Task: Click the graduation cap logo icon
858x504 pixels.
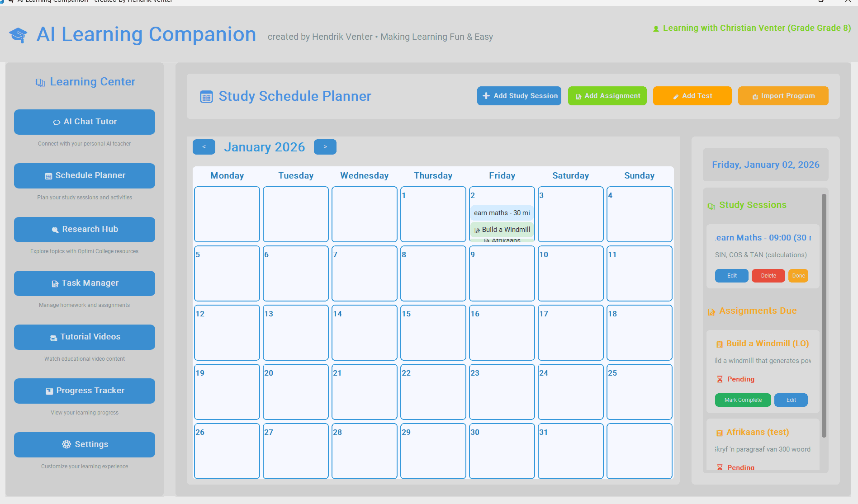Action: coord(18,35)
